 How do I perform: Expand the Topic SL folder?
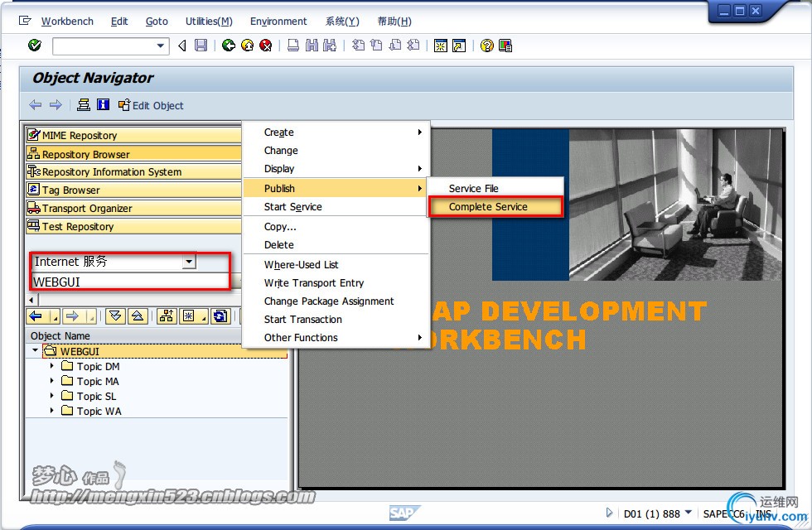point(51,396)
